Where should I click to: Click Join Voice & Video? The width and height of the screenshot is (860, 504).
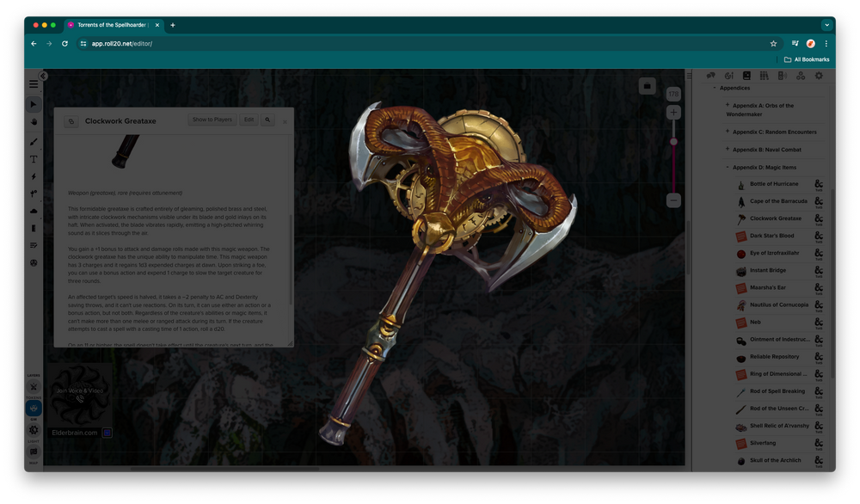pos(79,390)
